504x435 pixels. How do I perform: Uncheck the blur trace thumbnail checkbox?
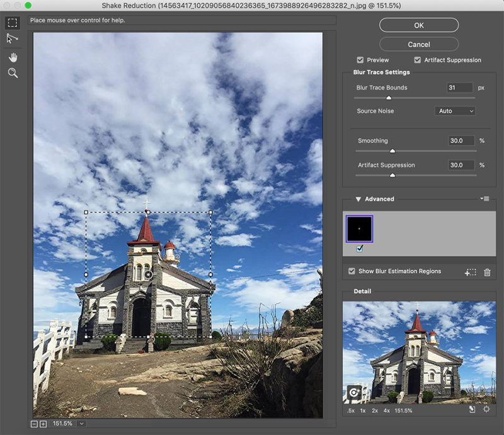360,249
